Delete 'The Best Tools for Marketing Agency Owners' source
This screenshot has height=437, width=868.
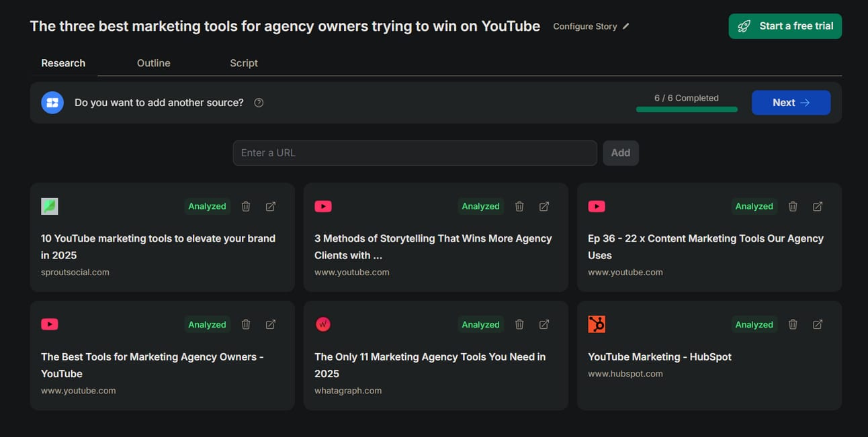(246, 325)
